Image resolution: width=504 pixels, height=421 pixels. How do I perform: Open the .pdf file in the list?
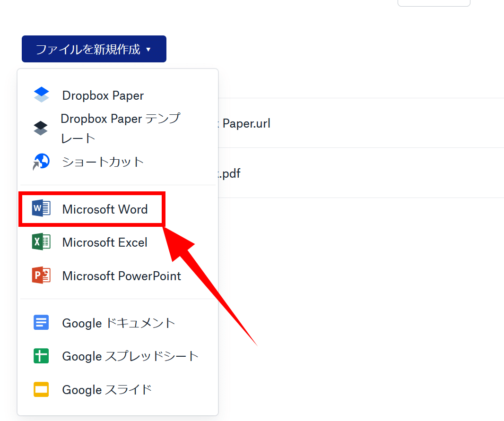(229, 173)
